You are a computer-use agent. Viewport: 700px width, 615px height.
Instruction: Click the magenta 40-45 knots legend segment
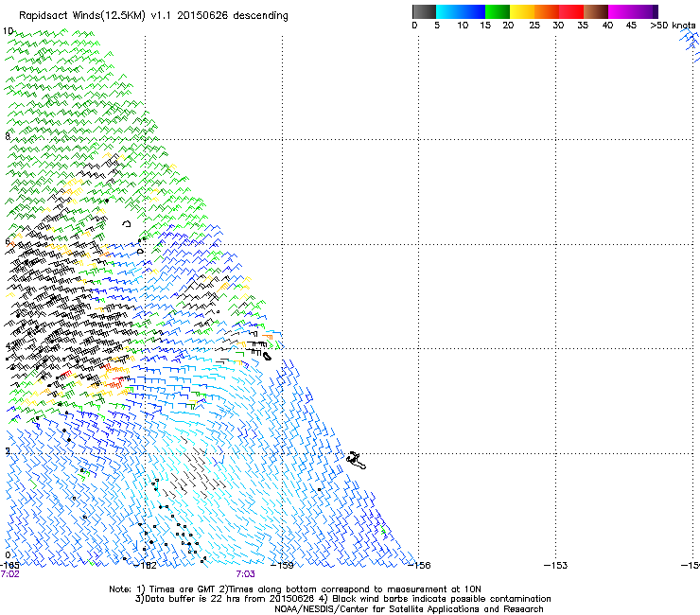621,11
